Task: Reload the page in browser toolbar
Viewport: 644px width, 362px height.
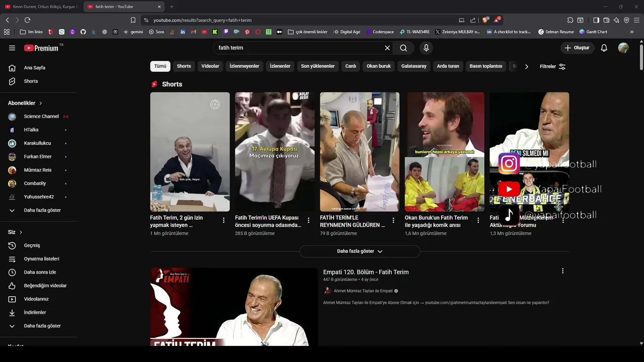Action: click(27, 20)
